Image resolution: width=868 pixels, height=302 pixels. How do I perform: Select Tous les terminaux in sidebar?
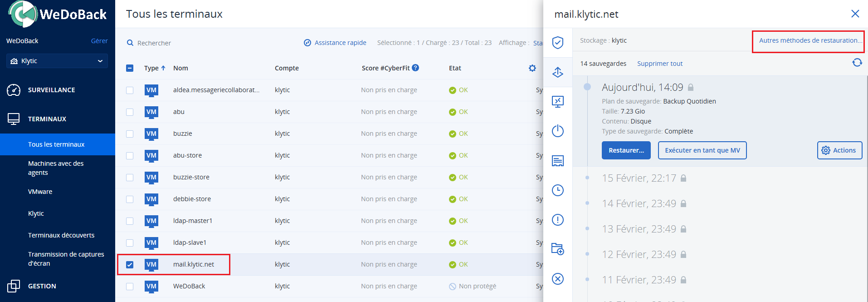point(58,144)
